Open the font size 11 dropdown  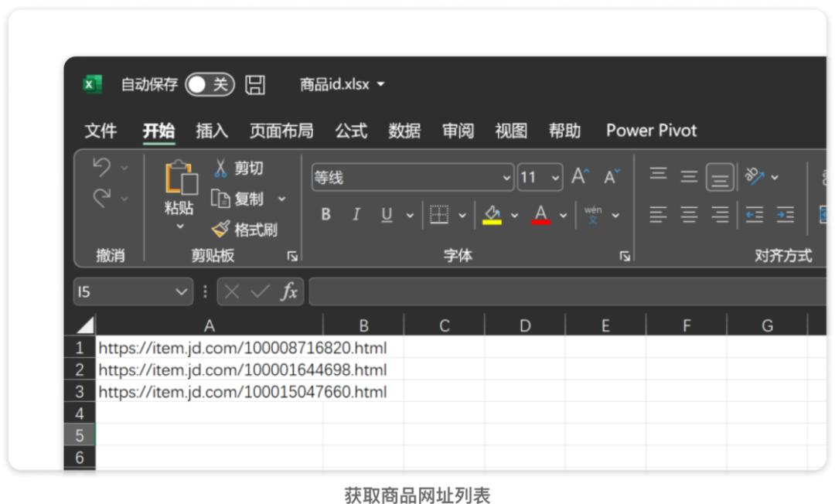coord(555,178)
